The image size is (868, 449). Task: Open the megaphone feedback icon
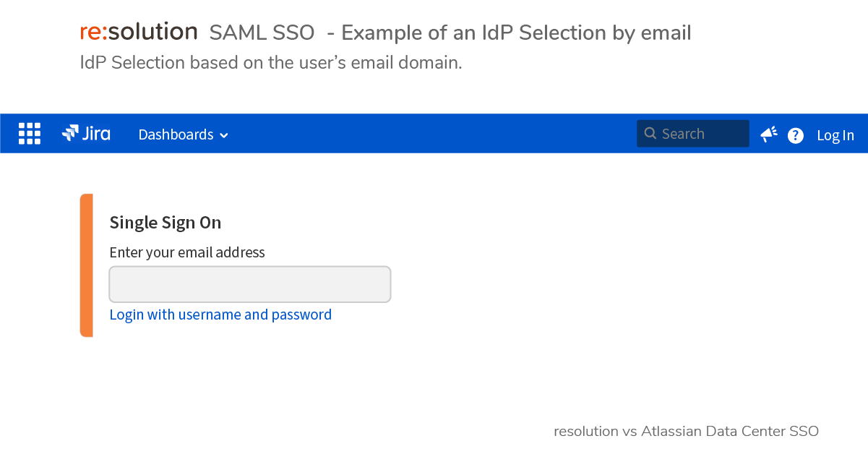[x=769, y=134]
